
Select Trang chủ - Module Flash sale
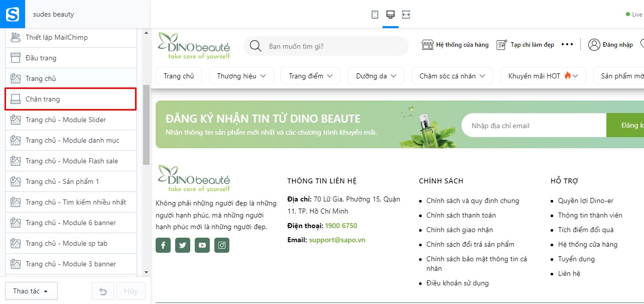tap(71, 161)
